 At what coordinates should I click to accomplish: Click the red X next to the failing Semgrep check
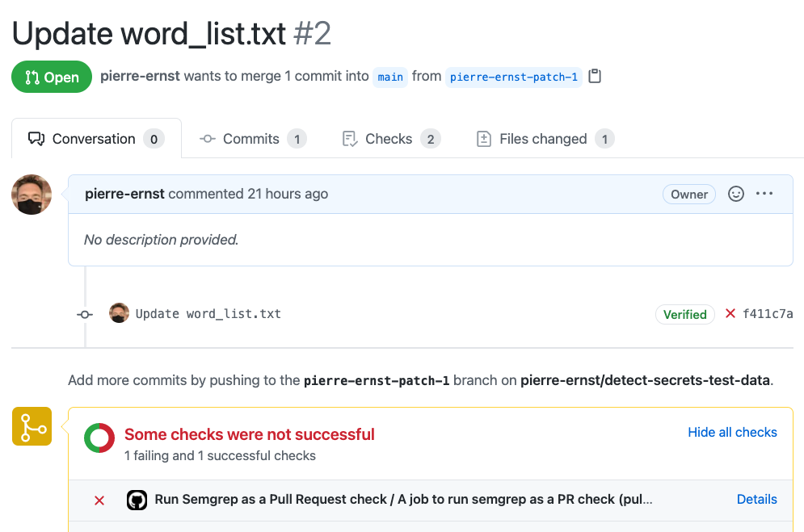pos(99,501)
